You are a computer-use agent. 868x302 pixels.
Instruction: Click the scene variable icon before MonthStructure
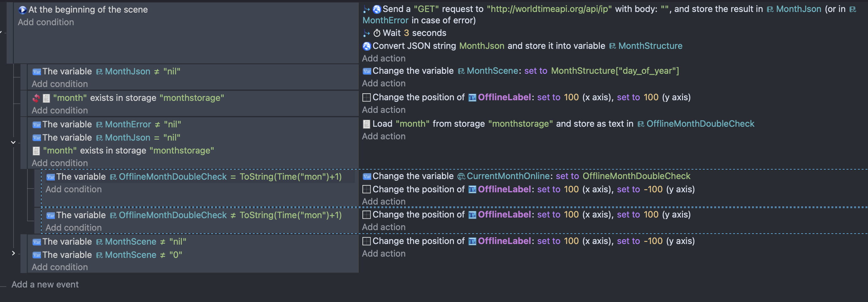point(612,46)
